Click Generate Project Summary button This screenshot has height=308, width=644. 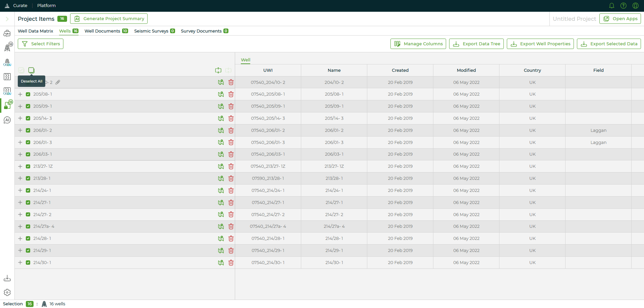coord(109,19)
